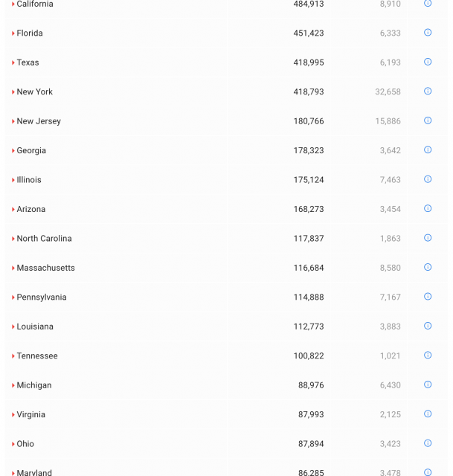Click the Ohio row info icon
The width and height of the screenshot is (453, 476).
[428, 443]
